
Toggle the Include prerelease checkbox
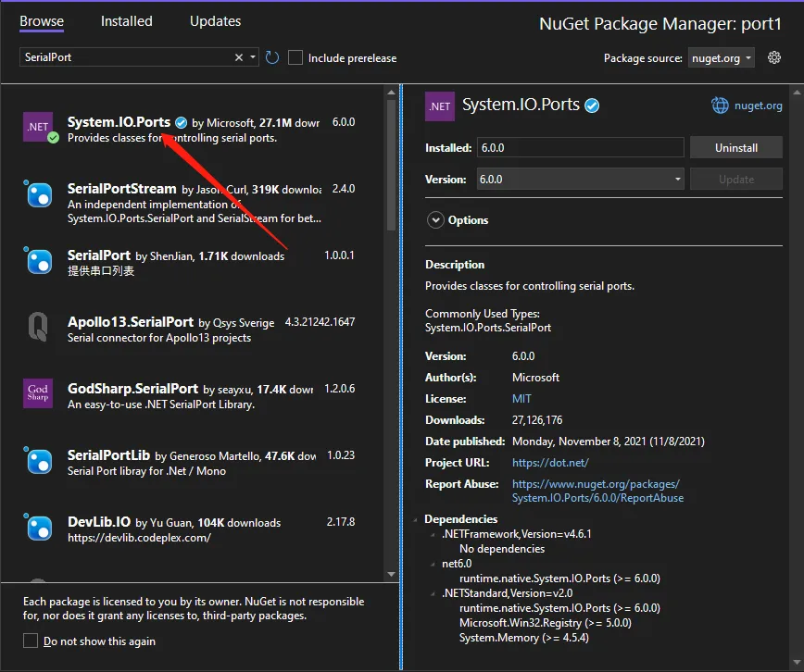pyautogui.click(x=295, y=57)
